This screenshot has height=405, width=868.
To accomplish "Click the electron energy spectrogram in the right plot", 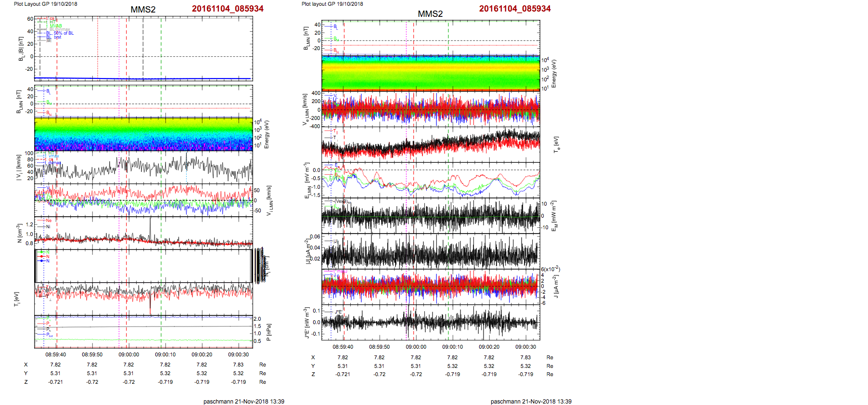I will coord(430,73).
